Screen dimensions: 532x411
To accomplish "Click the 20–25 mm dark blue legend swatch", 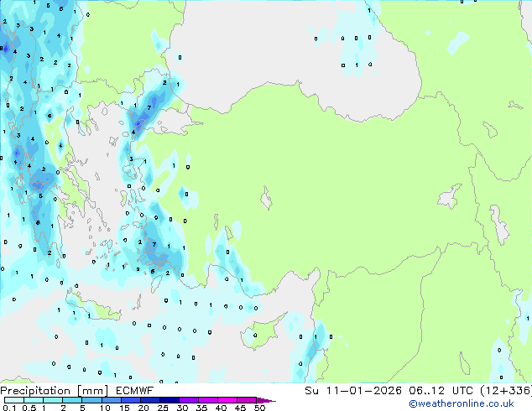I will tap(149, 400).
